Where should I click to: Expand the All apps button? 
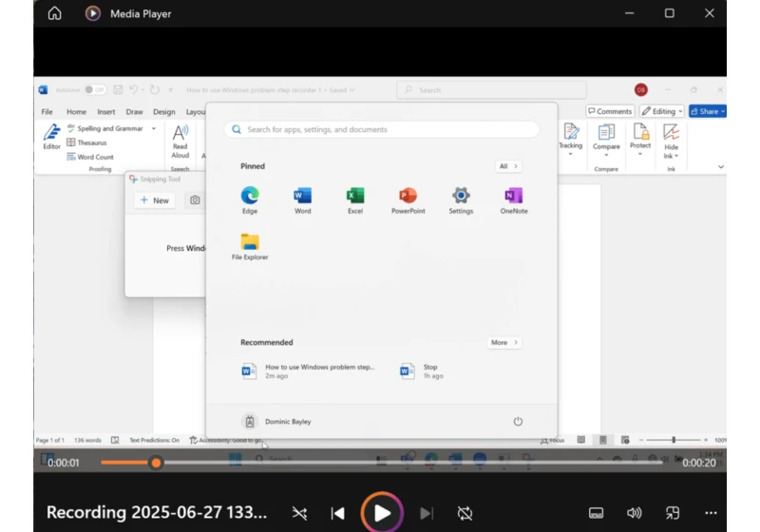pos(508,166)
